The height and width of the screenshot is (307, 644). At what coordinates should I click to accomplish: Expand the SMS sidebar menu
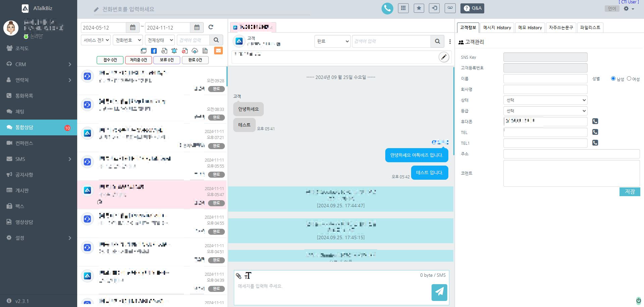click(39, 159)
